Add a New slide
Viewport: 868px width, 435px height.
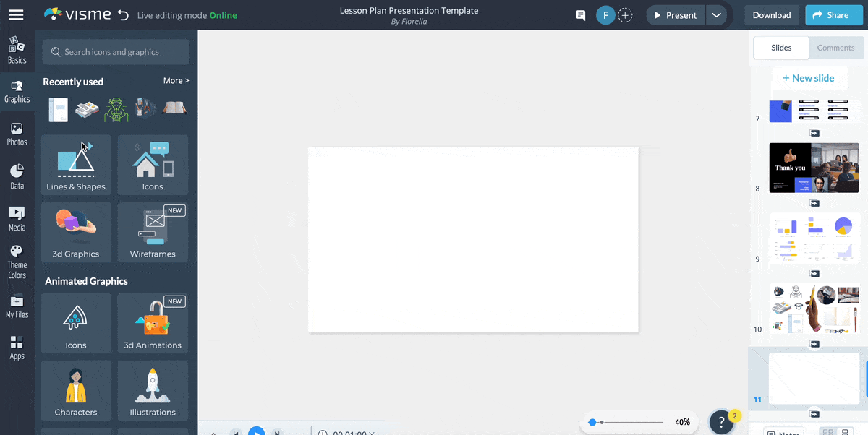808,78
